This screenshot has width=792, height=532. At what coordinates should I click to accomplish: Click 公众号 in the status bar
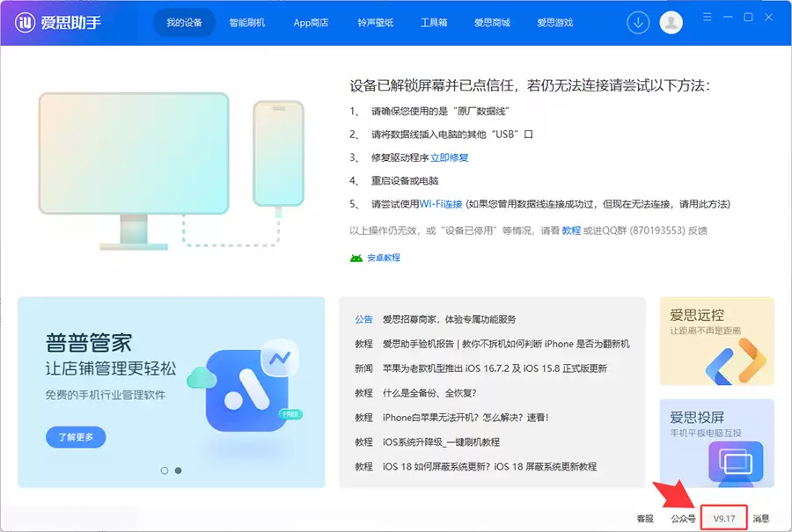tap(683, 519)
